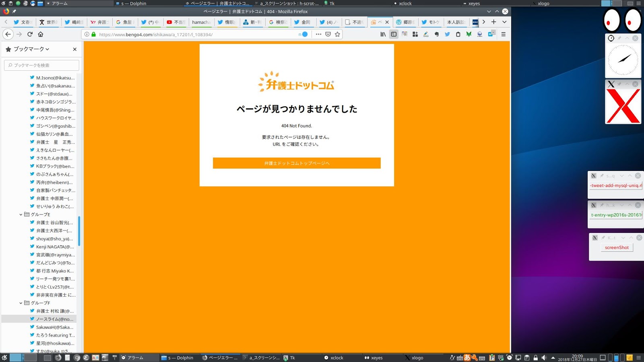Image resolution: width=644 pixels, height=362 pixels.
Task: Open the clipboard tray icon
Action: point(526,358)
